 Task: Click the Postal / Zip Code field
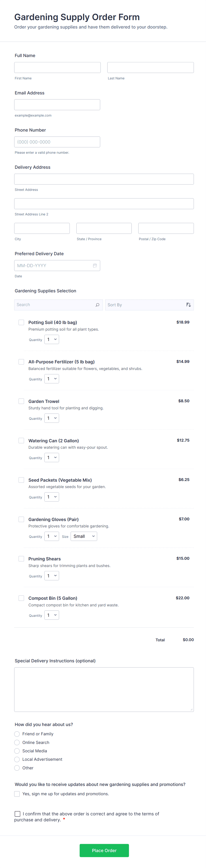point(166,228)
